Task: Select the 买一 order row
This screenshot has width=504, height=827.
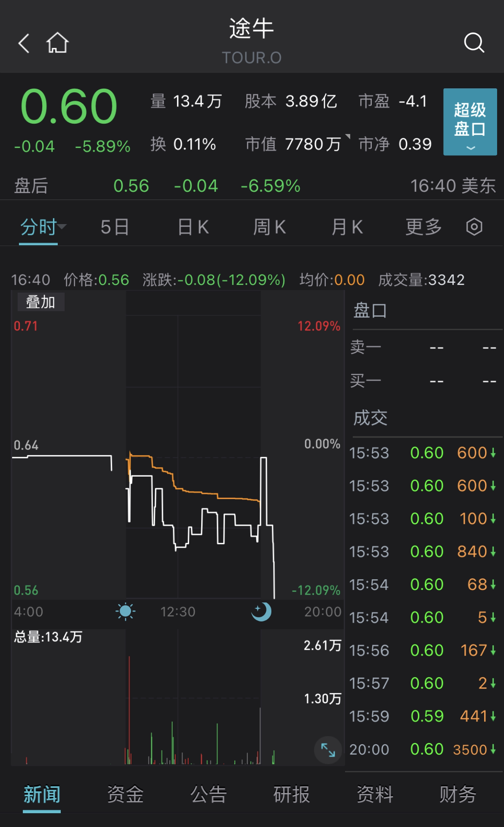Action: pyautogui.click(x=424, y=381)
